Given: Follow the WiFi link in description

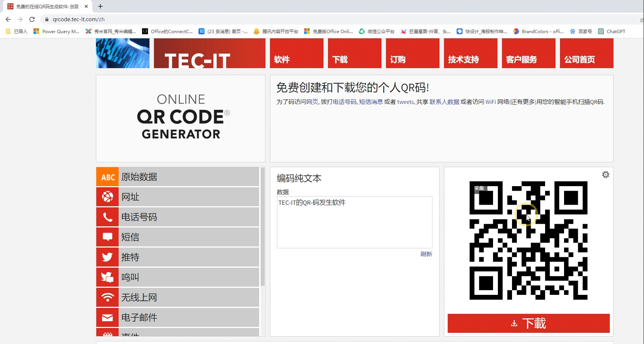Looking at the screenshot, I should pos(490,102).
